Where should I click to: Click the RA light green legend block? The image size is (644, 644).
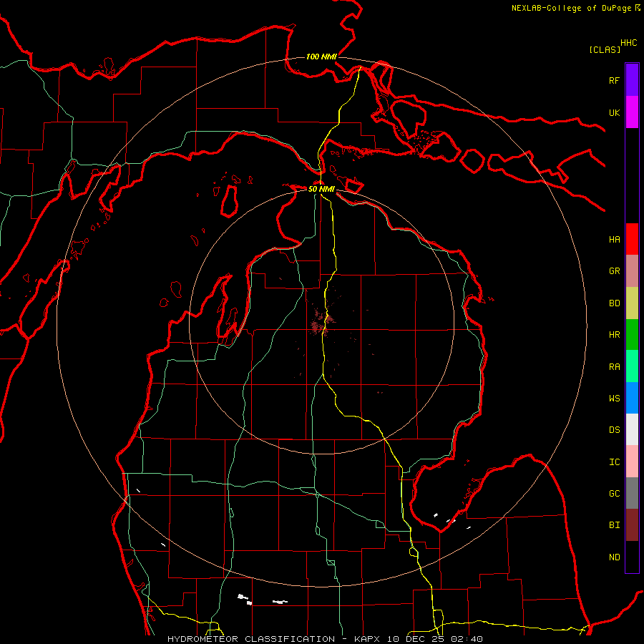[632, 366]
